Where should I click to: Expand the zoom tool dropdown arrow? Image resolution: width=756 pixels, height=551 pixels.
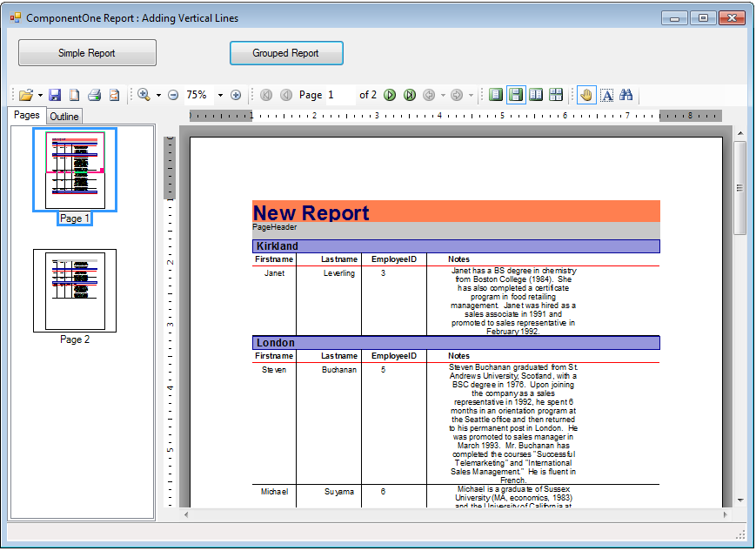[x=158, y=95]
